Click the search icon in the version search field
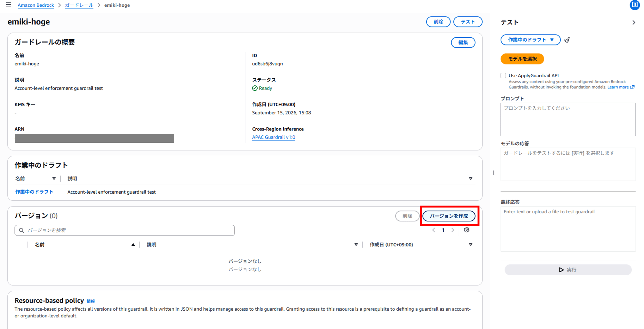644x329 pixels. [22, 230]
